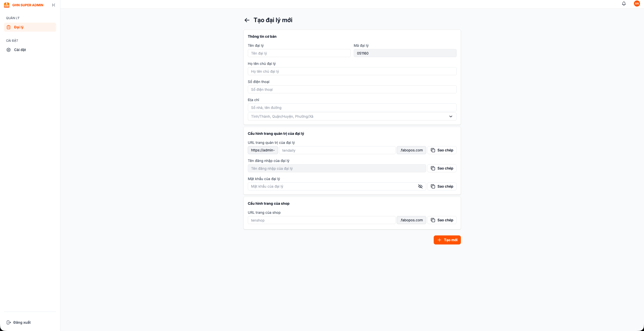
Task: Expand the Tỉnh/Thành, Quận/Huyện dropdown
Action: [352, 116]
